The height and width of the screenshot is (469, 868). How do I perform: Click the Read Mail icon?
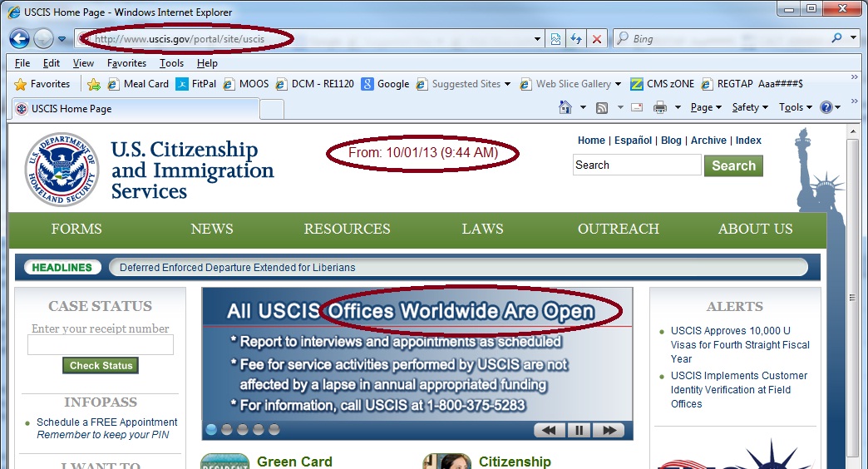[637, 107]
